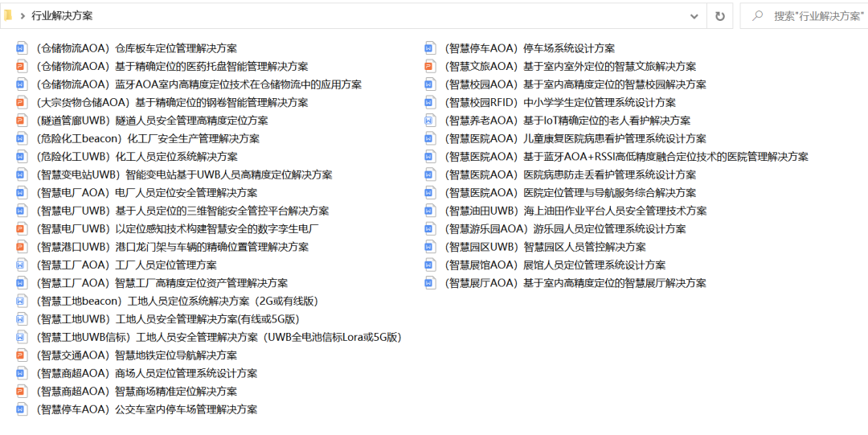Click PPT icon of 智慧文旅解决方案

[430, 67]
